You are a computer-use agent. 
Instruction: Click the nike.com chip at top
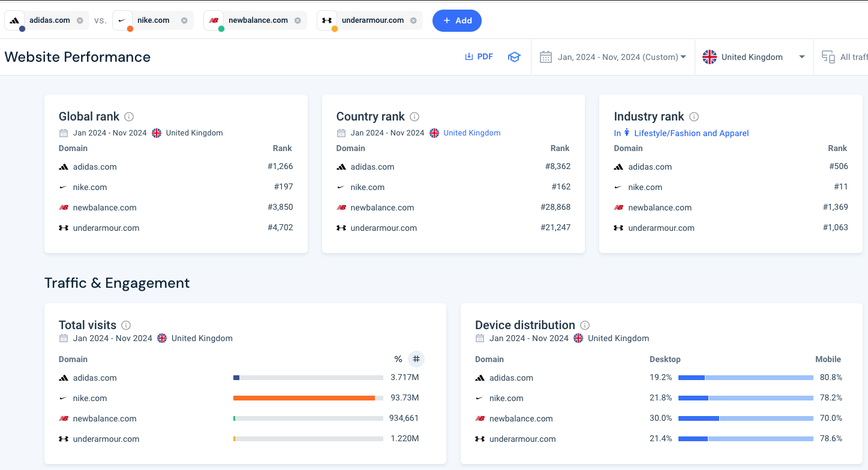coord(154,20)
